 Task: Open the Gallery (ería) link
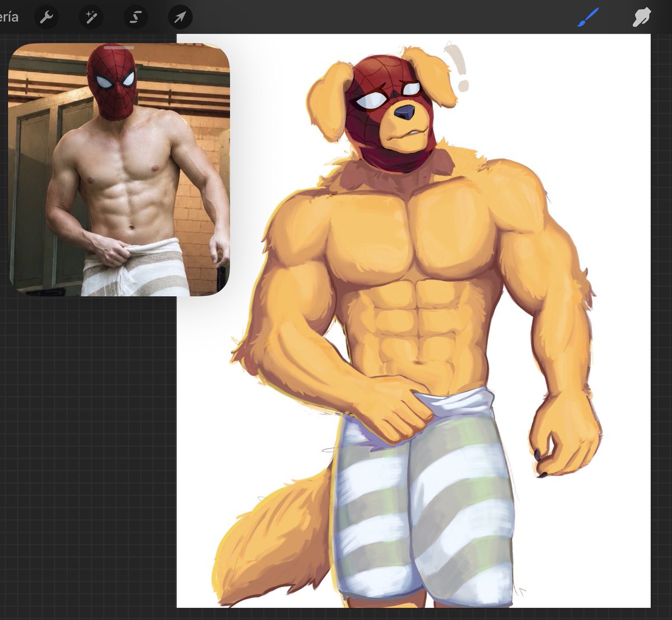8,17
